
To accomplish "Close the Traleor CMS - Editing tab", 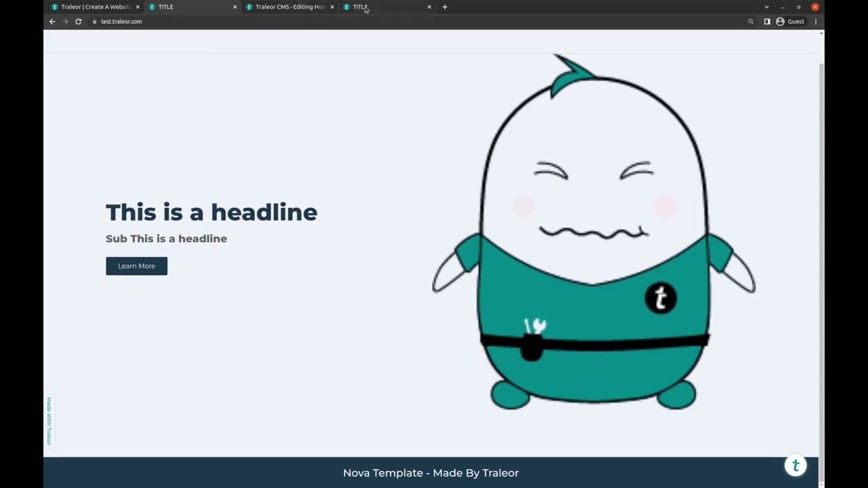I will pyautogui.click(x=332, y=7).
